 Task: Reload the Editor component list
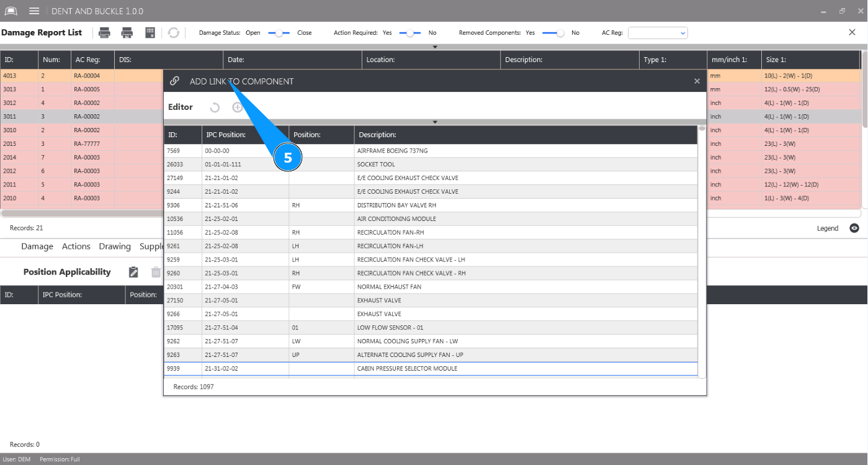coord(215,107)
